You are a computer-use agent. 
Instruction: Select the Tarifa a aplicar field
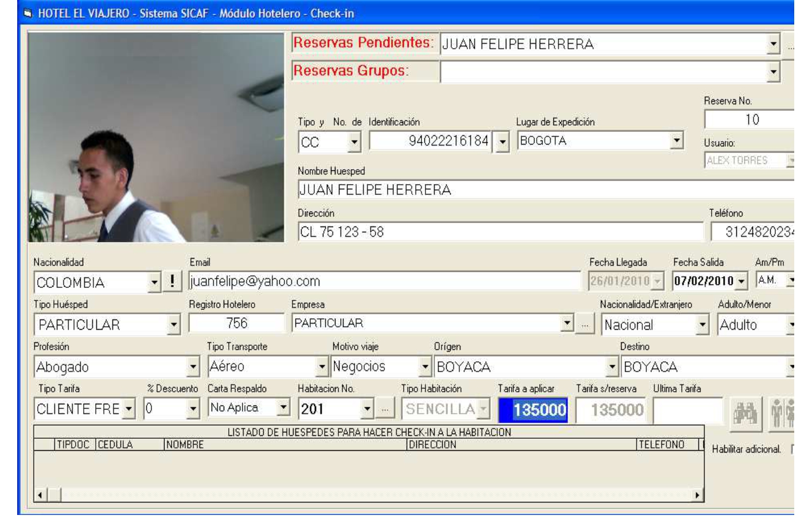point(533,410)
